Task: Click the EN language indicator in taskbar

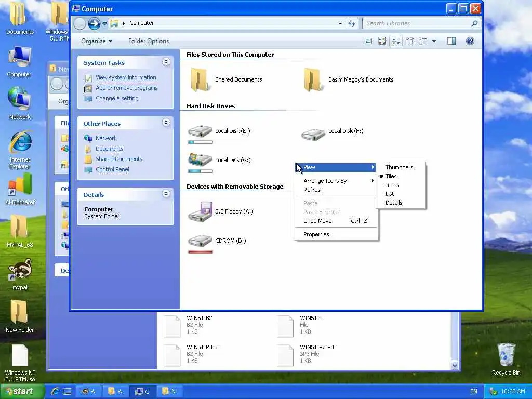Action: (474, 391)
